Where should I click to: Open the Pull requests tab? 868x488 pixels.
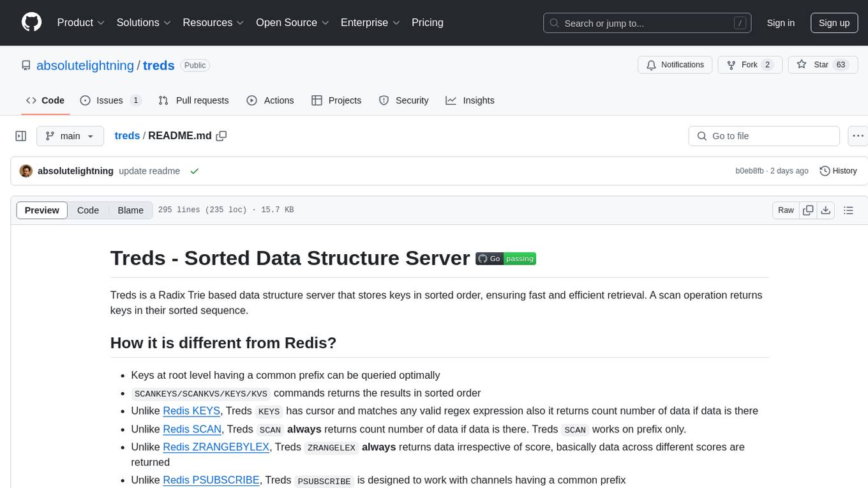[x=193, y=100]
